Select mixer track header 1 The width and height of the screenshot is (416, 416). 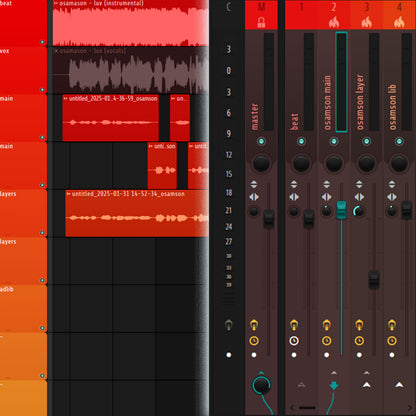click(301, 15)
